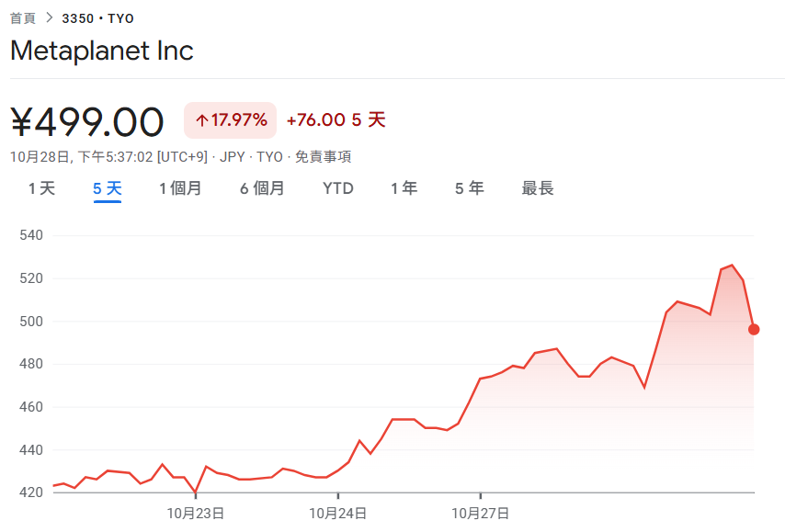Switch to the 1個月 time range tab

(x=181, y=187)
